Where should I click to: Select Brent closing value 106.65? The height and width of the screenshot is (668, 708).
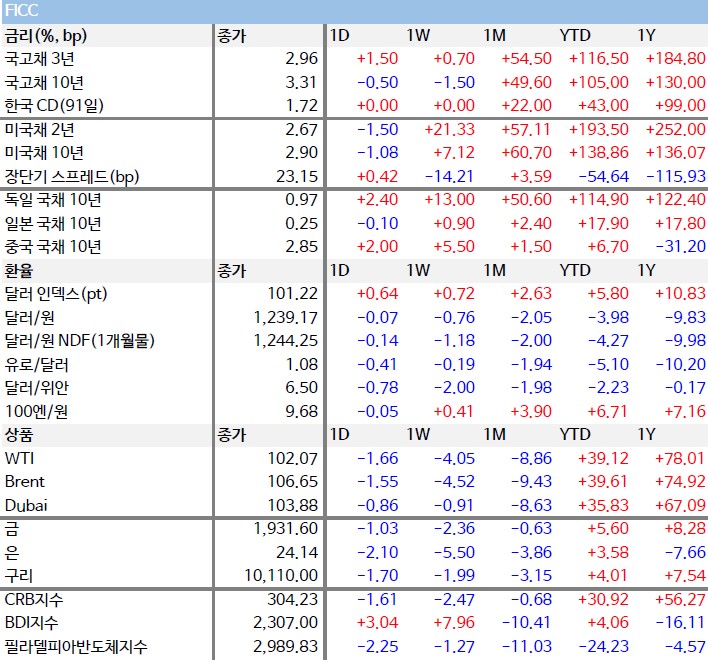point(293,481)
